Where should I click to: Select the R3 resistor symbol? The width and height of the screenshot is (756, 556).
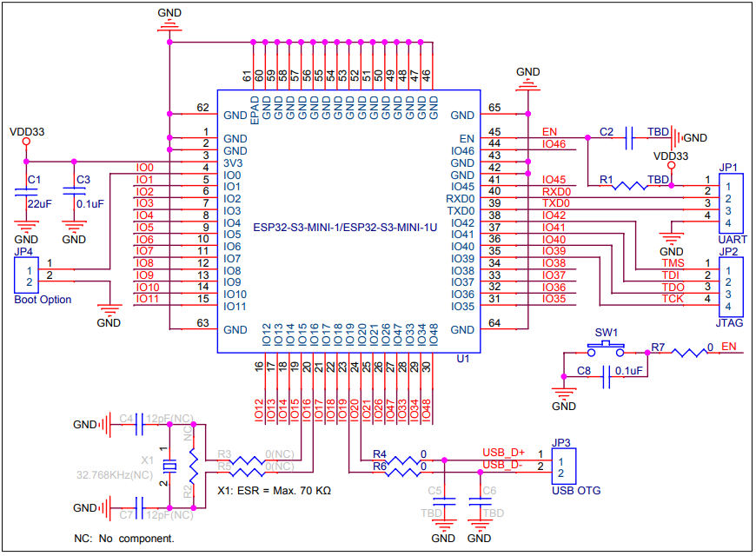(247, 460)
